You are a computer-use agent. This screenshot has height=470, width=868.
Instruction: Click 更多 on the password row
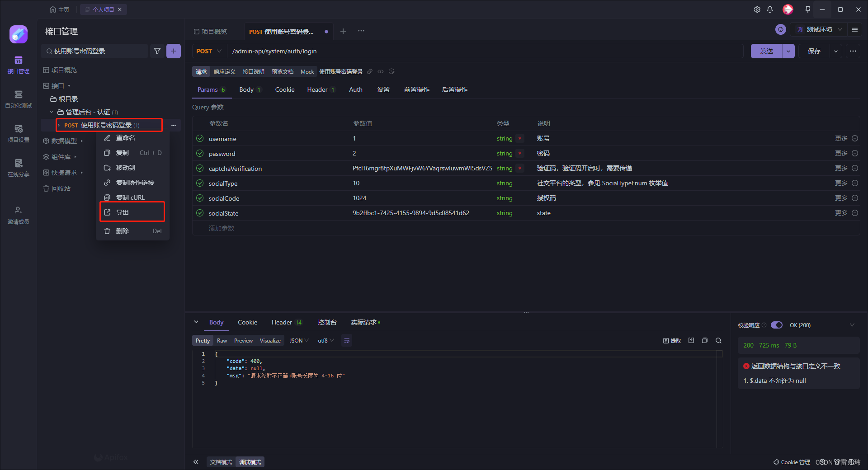coord(841,153)
